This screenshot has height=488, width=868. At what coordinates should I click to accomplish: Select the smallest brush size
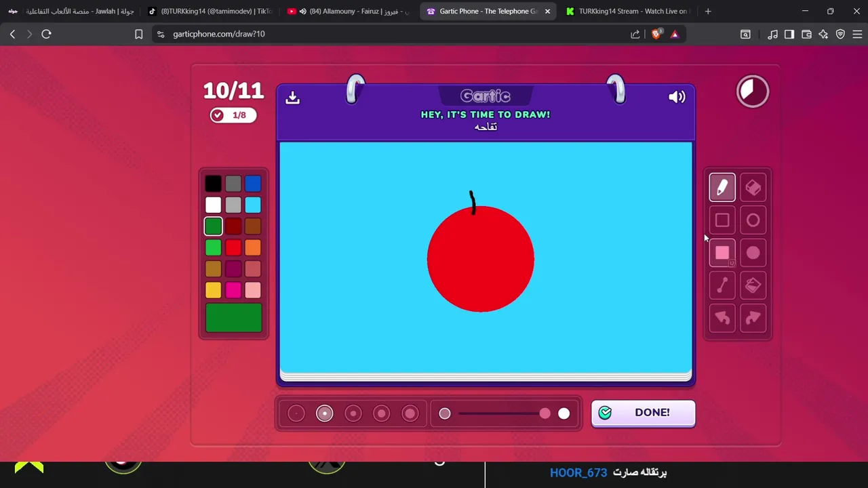tap(296, 413)
